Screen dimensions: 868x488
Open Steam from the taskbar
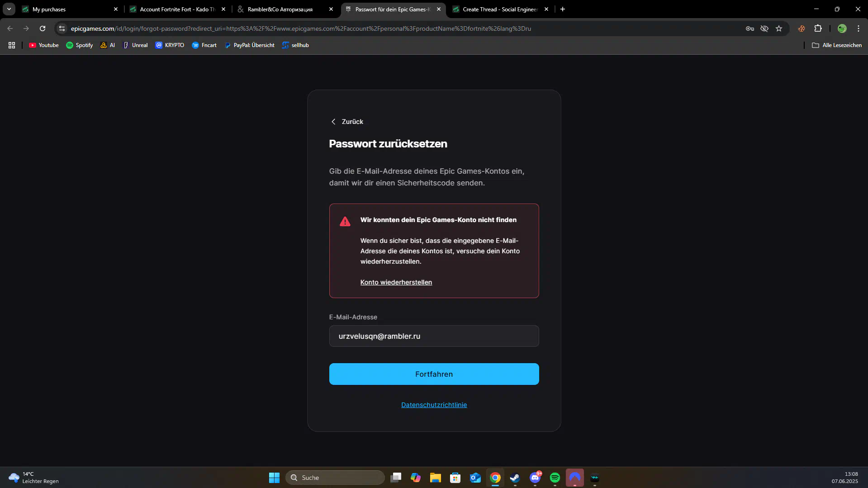click(515, 478)
